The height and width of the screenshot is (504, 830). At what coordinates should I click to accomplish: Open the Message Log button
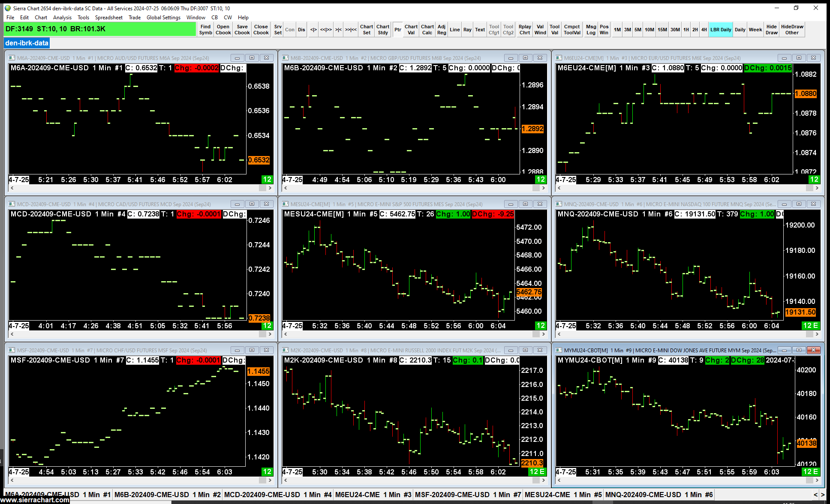pos(591,30)
